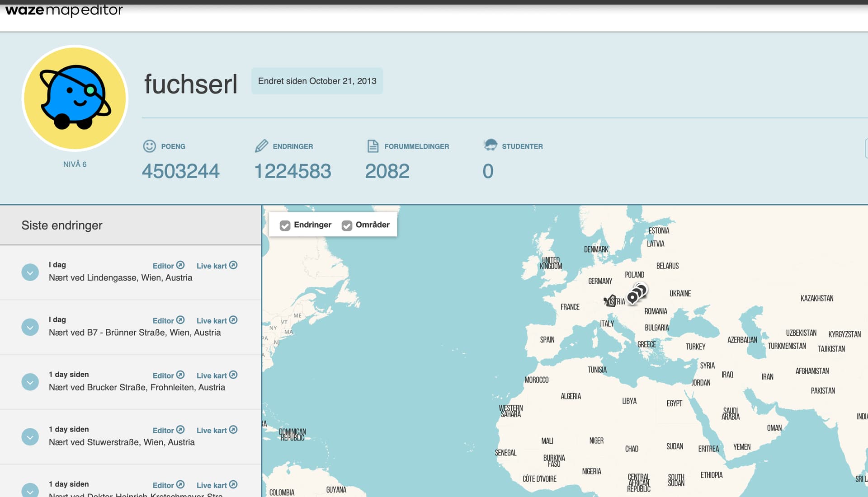Click the Waze map editor logo

point(64,10)
